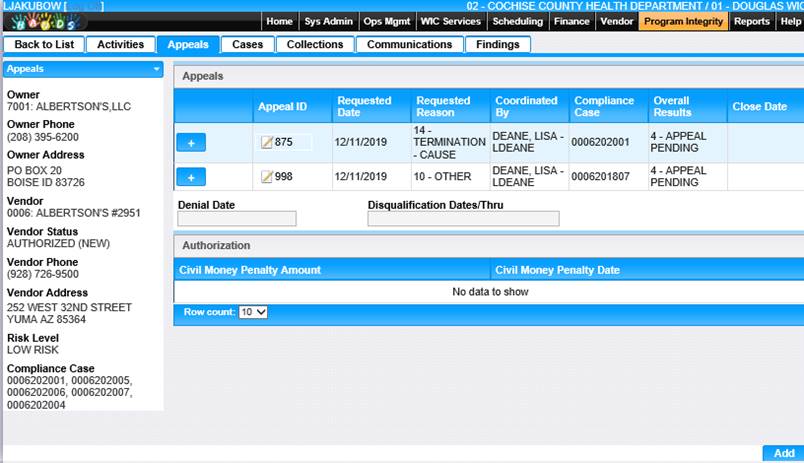Click vendor '0006: ALBERTSON'S #2951' text
Screen dimensions: 804x463
coord(73,213)
